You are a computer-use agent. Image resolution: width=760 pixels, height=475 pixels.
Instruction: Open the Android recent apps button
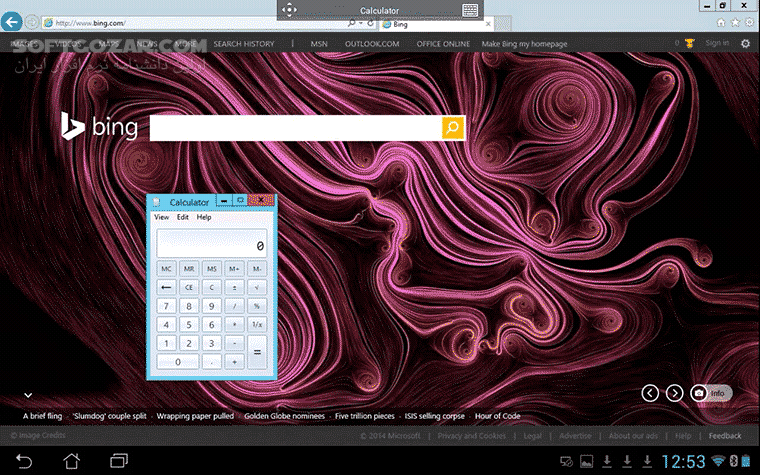[x=119, y=460]
